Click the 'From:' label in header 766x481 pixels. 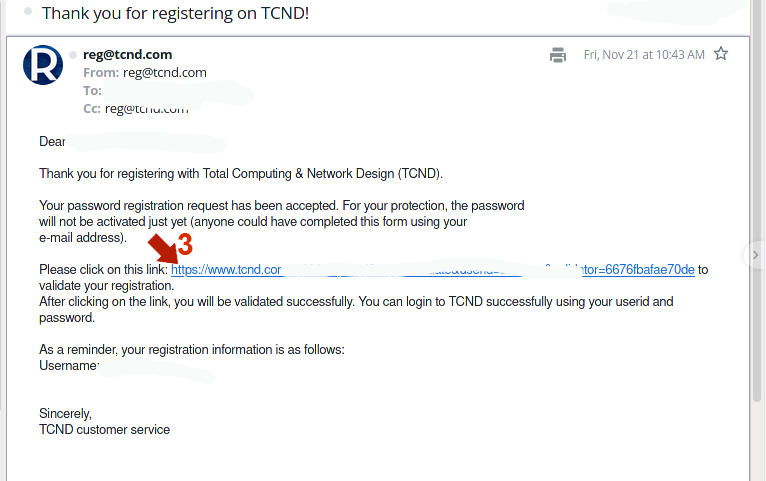click(x=101, y=72)
